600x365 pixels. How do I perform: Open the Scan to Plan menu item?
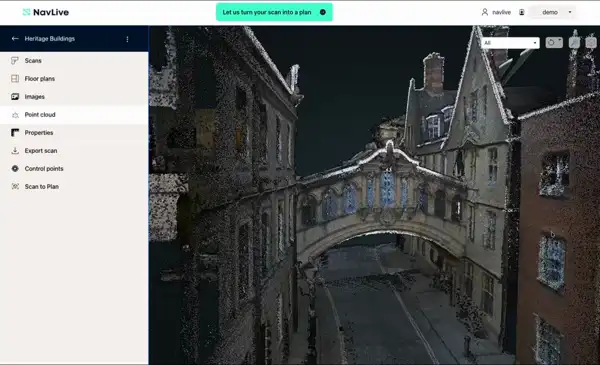74,186
